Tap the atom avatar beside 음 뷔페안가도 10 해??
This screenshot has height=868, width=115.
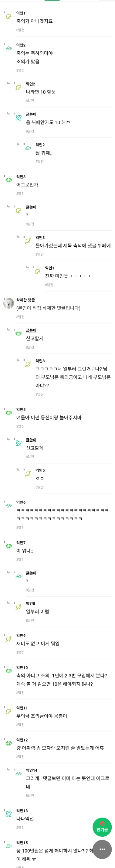click(x=18, y=118)
